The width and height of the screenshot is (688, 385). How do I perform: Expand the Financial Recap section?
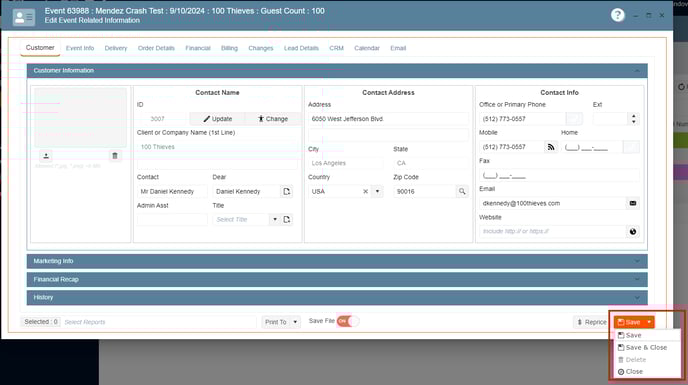click(x=337, y=280)
